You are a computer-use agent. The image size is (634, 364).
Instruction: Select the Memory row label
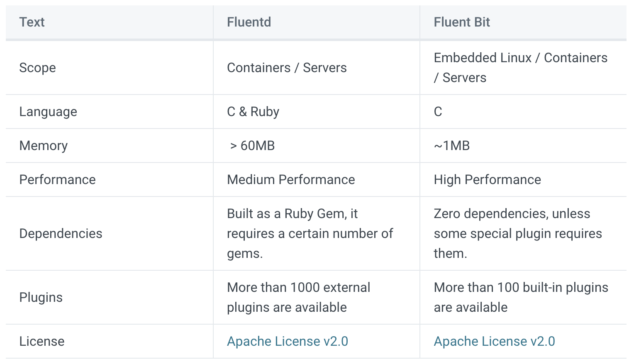(x=44, y=146)
